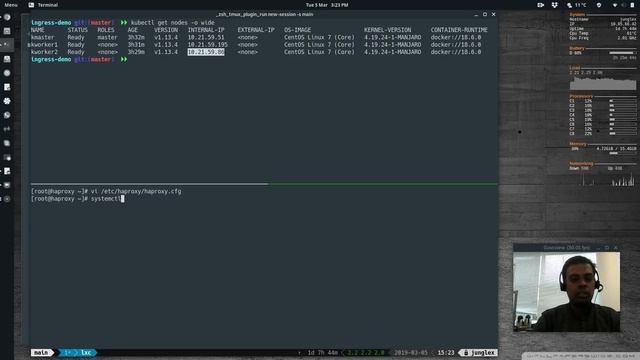The height and width of the screenshot is (360, 640).
Task: Click the terminal window title bar
Action: (264, 14)
